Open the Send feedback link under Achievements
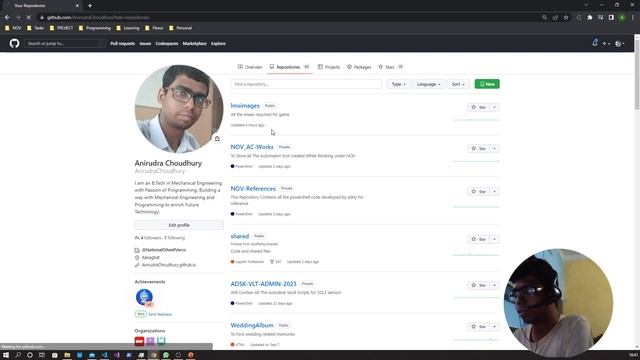Screen dimensions: 640x360 160,314
